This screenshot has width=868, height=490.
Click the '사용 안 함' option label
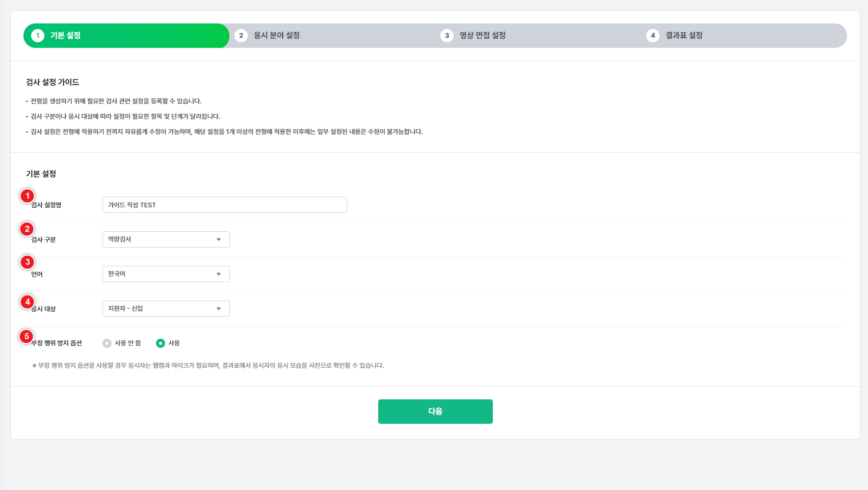pyautogui.click(x=128, y=343)
